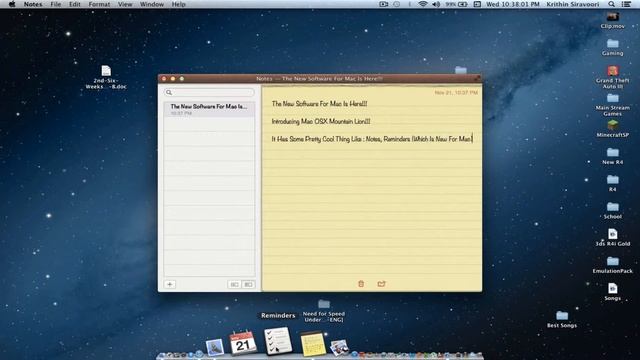
Task: Select the 'School' desktop folder
Action: [x=612, y=210]
